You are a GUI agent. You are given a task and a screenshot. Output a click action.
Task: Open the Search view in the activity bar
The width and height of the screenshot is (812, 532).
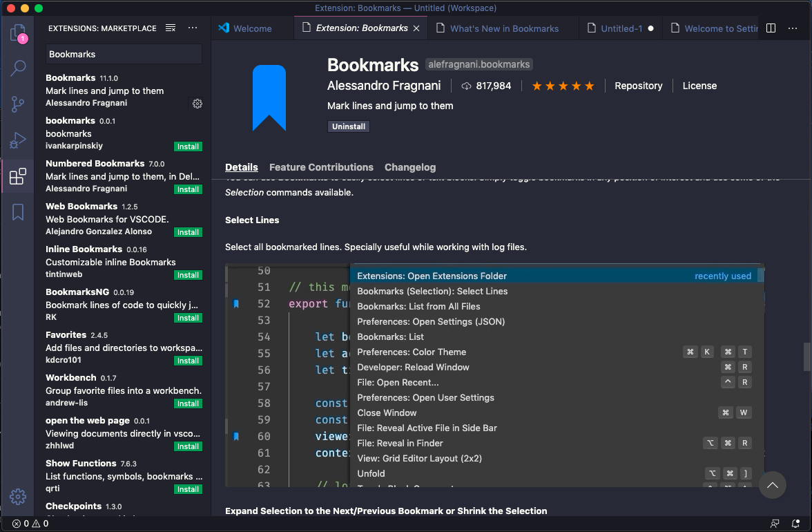tap(17, 68)
